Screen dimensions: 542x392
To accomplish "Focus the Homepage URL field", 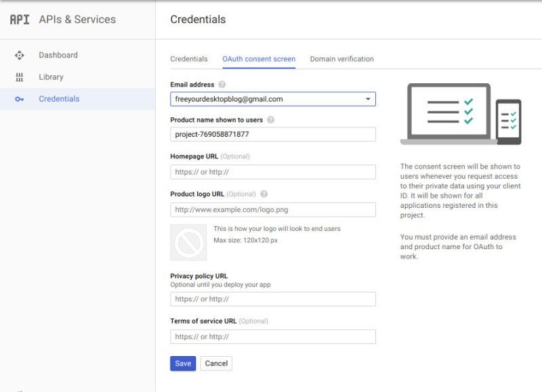I will 273,172.
